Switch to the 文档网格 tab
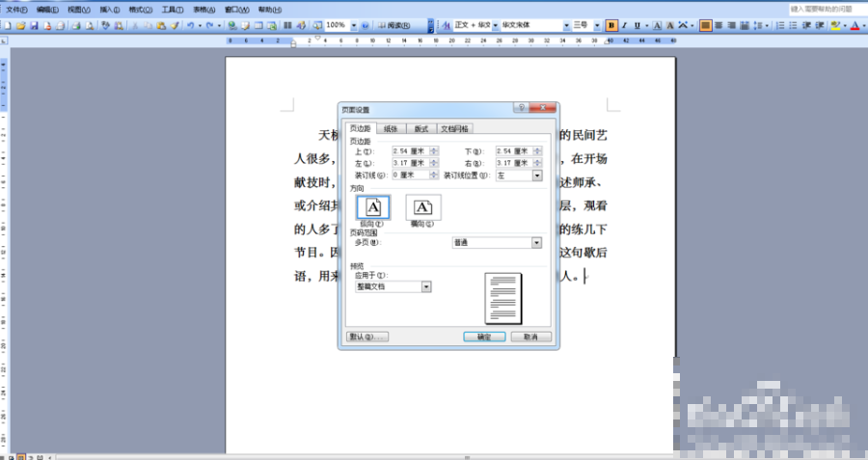 click(x=454, y=129)
